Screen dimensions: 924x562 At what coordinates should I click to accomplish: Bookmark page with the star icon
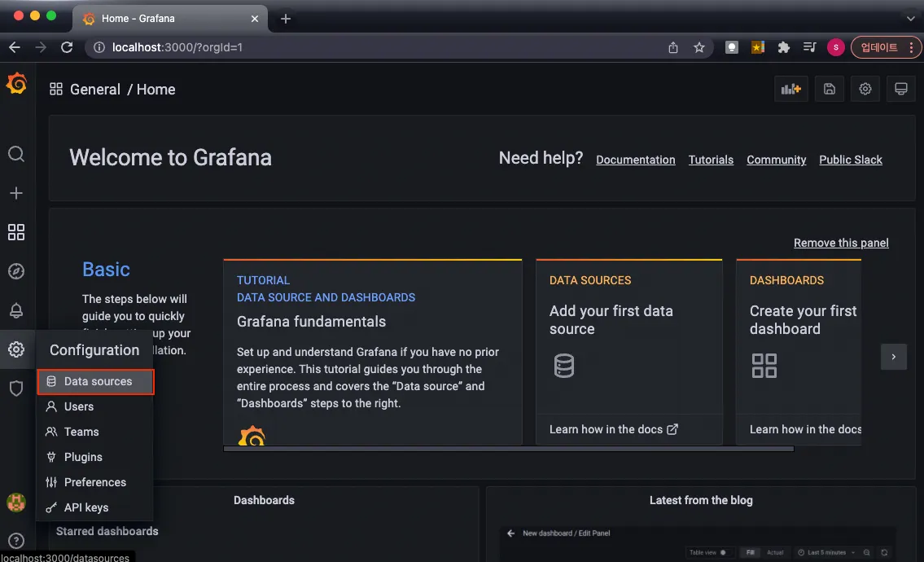pyautogui.click(x=698, y=47)
